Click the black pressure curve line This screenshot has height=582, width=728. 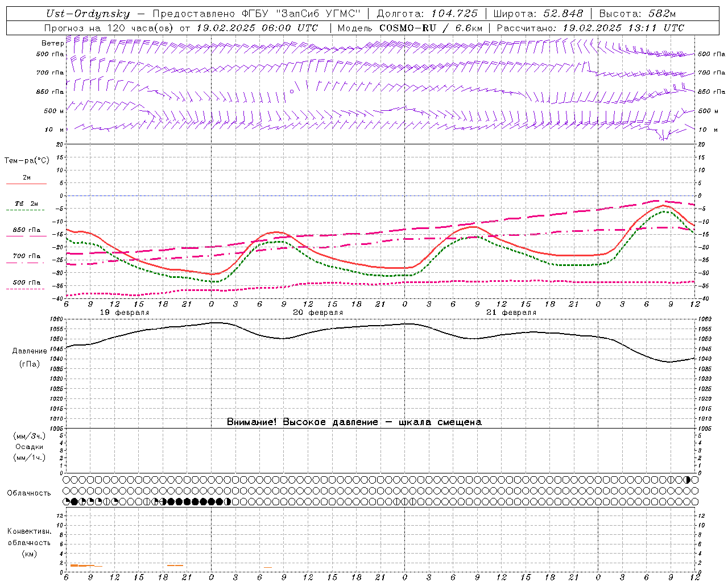(380, 326)
